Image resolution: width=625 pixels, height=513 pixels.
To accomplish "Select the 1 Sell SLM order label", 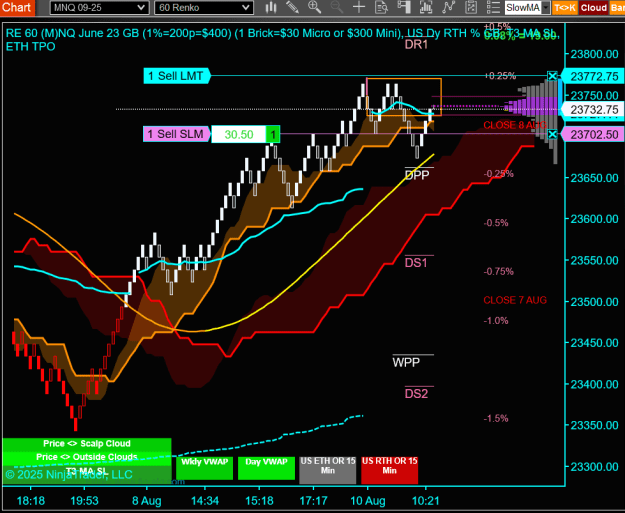I will pyautogui.click(x=177, y=134).
